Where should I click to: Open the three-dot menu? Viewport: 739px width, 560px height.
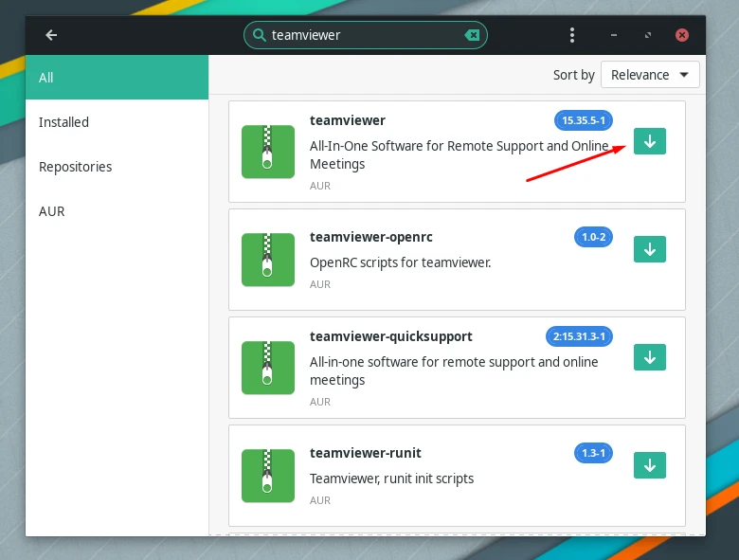coord(571,35)
